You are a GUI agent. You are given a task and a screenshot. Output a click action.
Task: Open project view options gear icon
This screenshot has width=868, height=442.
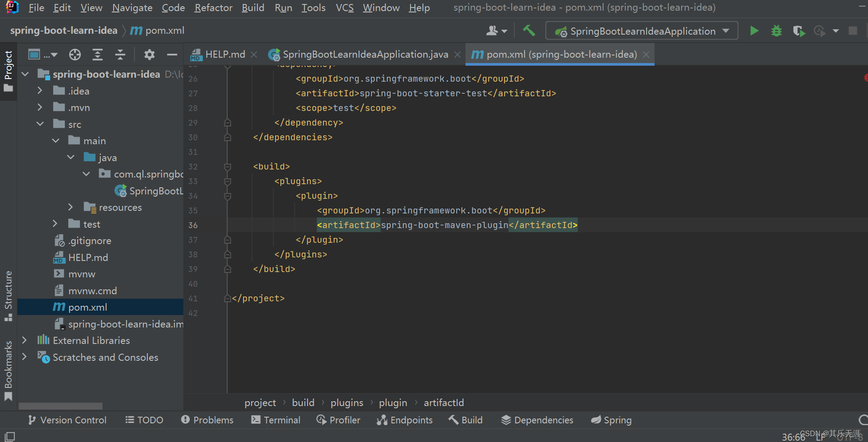150,55
